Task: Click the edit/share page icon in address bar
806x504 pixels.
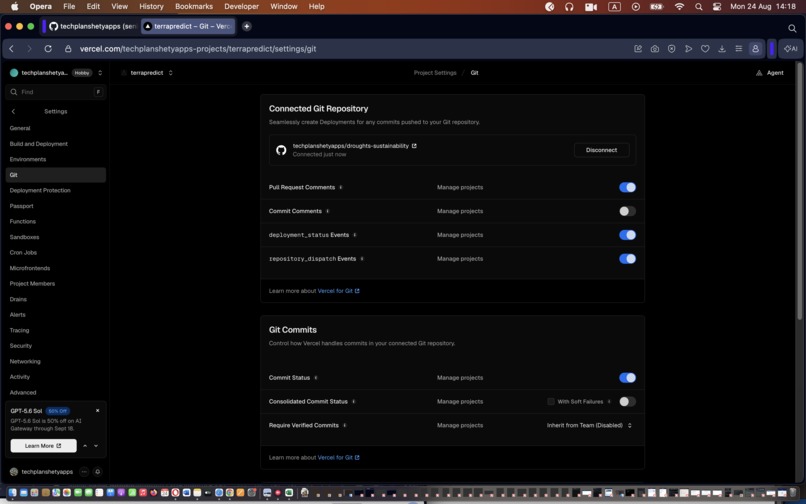Action: pos(638,49)
